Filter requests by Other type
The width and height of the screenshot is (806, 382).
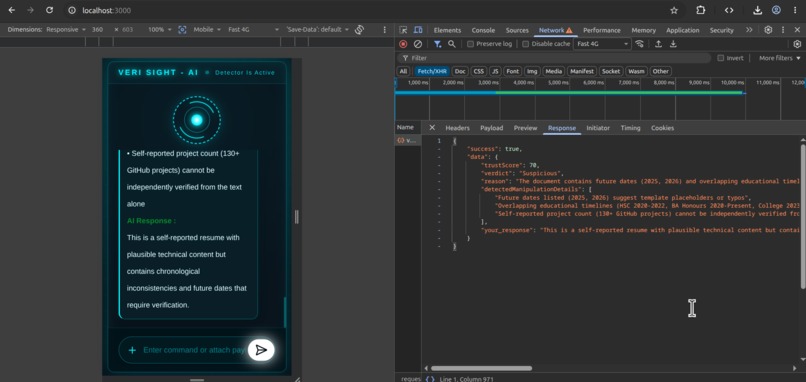[x=661, y=71]
